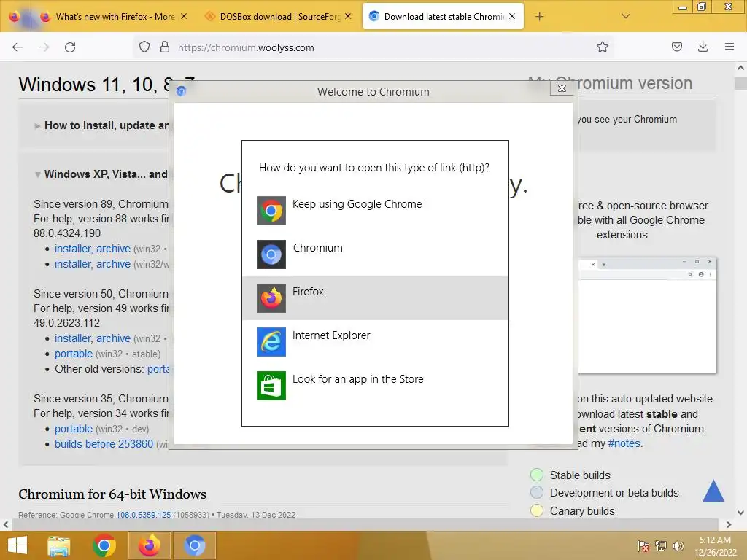747x560 pixels.
Task: Open the 108.0.5359.125 version link
Action: (144, 515)
